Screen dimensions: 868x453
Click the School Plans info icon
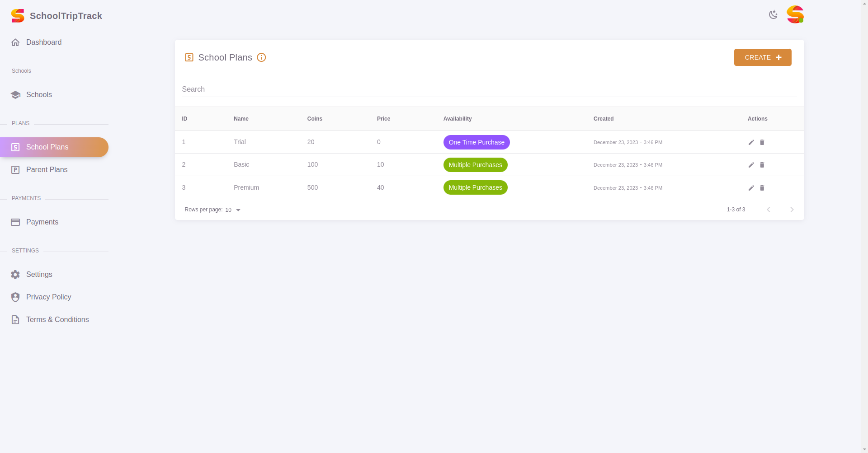click(261, 57)
